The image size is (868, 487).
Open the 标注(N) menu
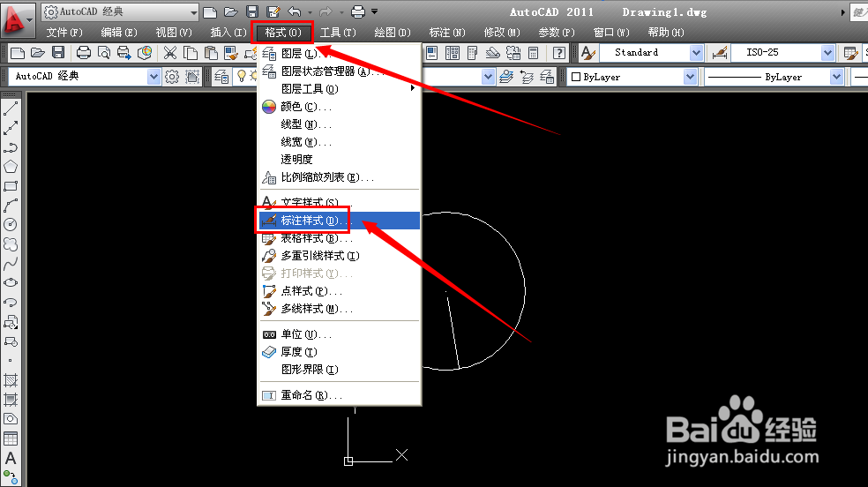pos(447,33)
